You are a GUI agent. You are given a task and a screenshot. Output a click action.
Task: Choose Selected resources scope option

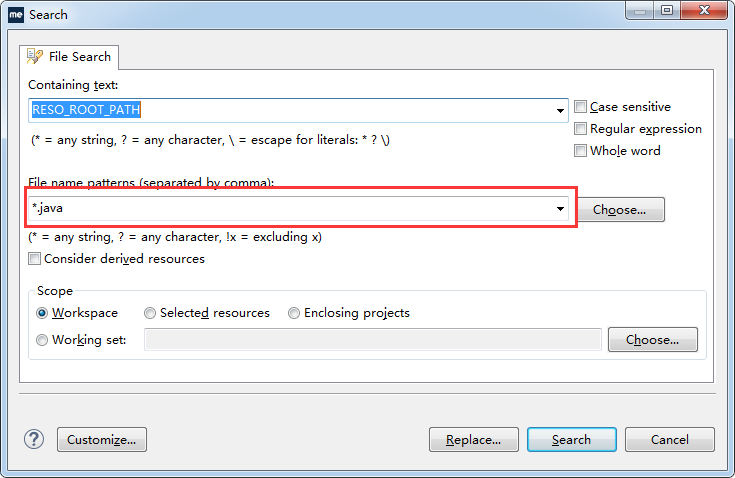[x=150, y=313]
